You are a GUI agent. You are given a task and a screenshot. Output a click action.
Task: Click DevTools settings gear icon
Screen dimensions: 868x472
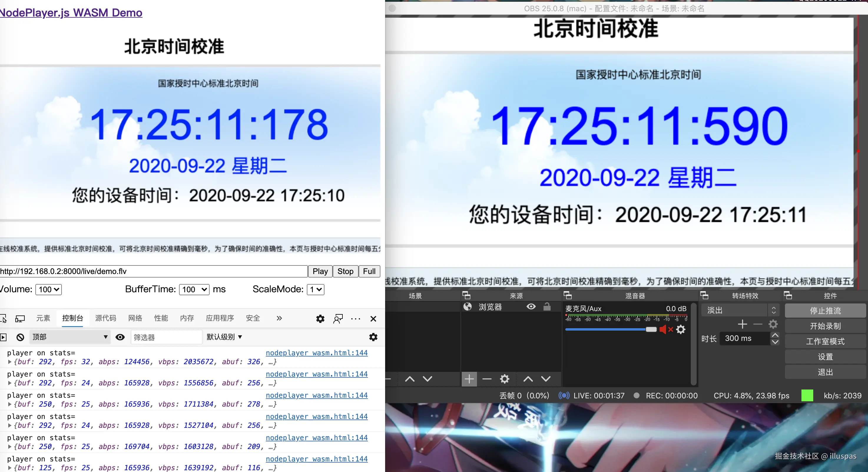(x=320, y=318)
